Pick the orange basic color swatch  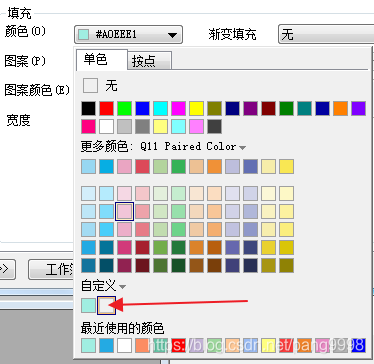tap(340, 109)
